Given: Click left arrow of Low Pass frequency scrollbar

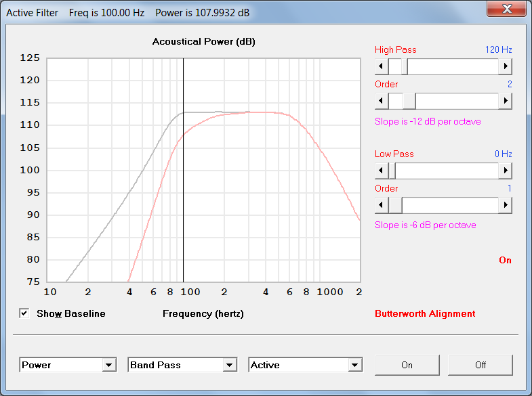Looking at the screenshot, I should pos(382,171).
